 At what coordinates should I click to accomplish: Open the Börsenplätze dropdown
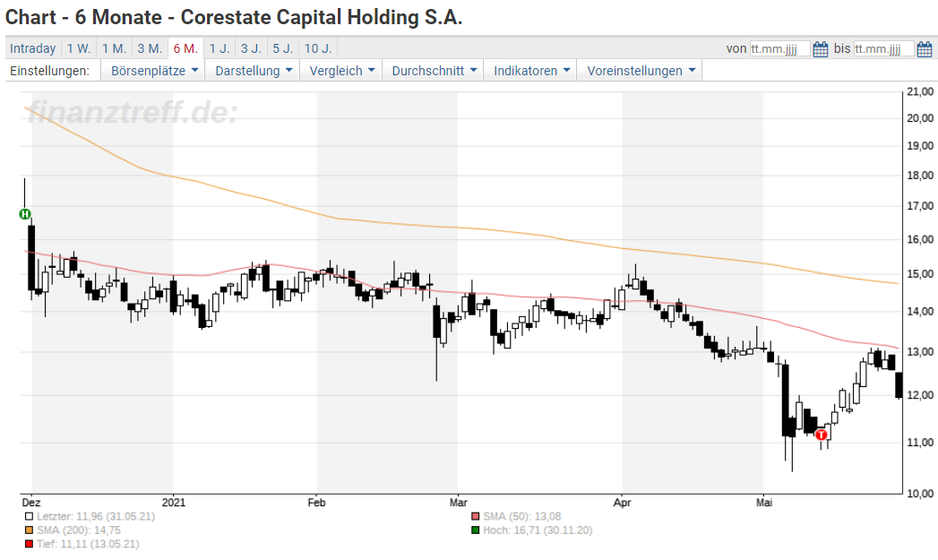154,71
